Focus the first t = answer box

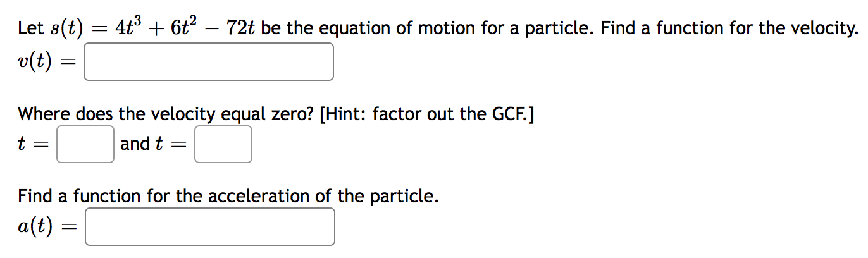click(x=85, y=144)
